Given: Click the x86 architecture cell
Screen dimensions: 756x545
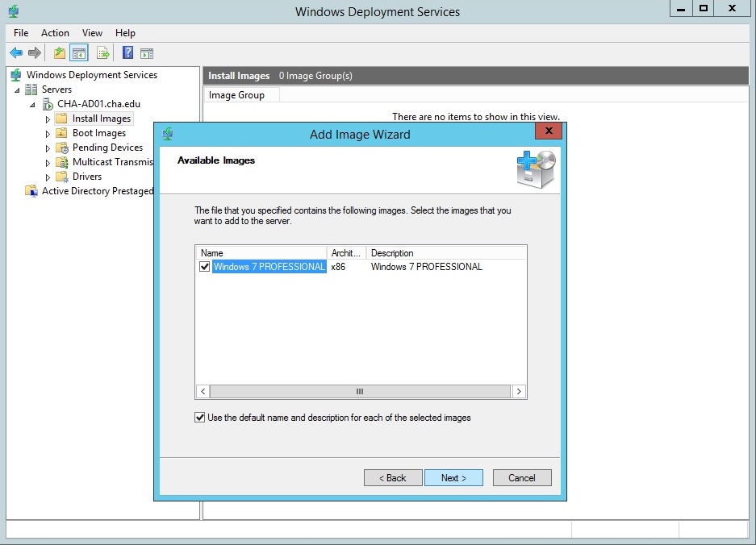Looking at the screenshot, I should pos(338,267).
